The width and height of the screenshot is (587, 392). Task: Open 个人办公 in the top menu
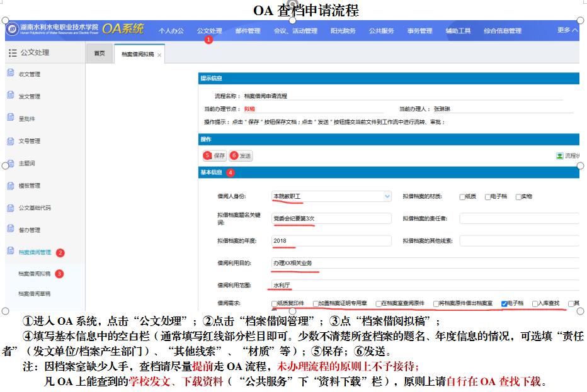coord(171,31)
